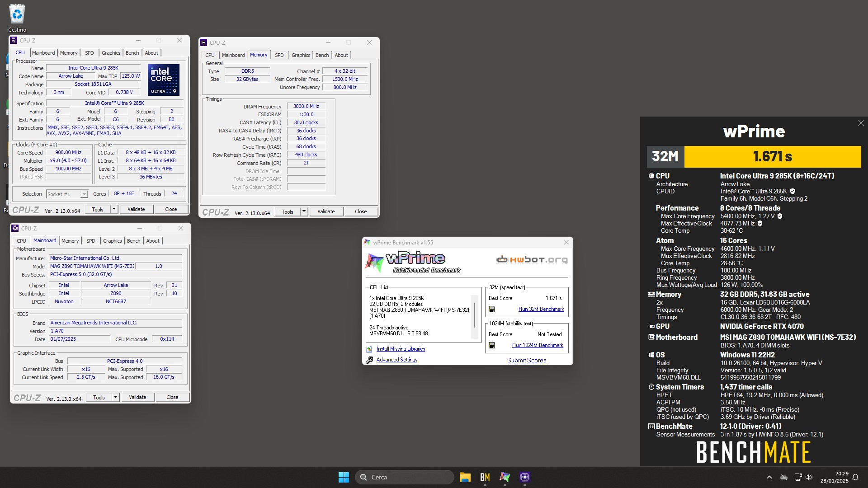This screenshot has height=488, width=868.
Task: Click the CAS# Latency value 30.0 clocks
Action: pos(306,123)
